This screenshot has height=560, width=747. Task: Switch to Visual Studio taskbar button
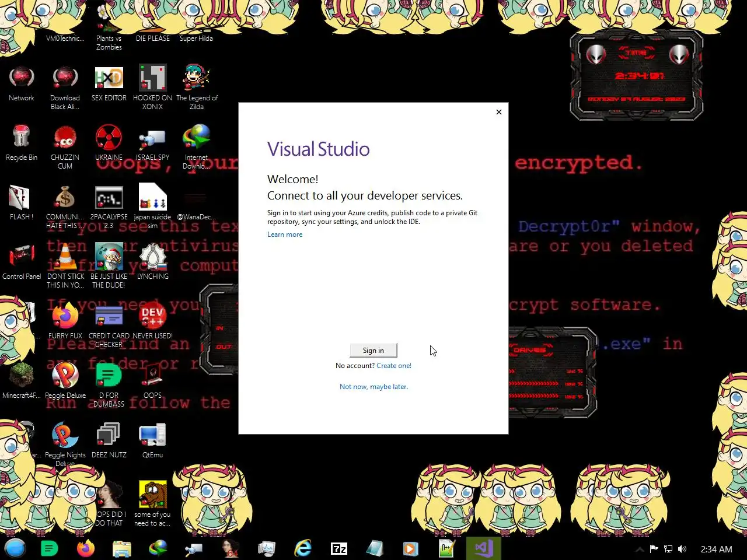[x=484, y=548]
